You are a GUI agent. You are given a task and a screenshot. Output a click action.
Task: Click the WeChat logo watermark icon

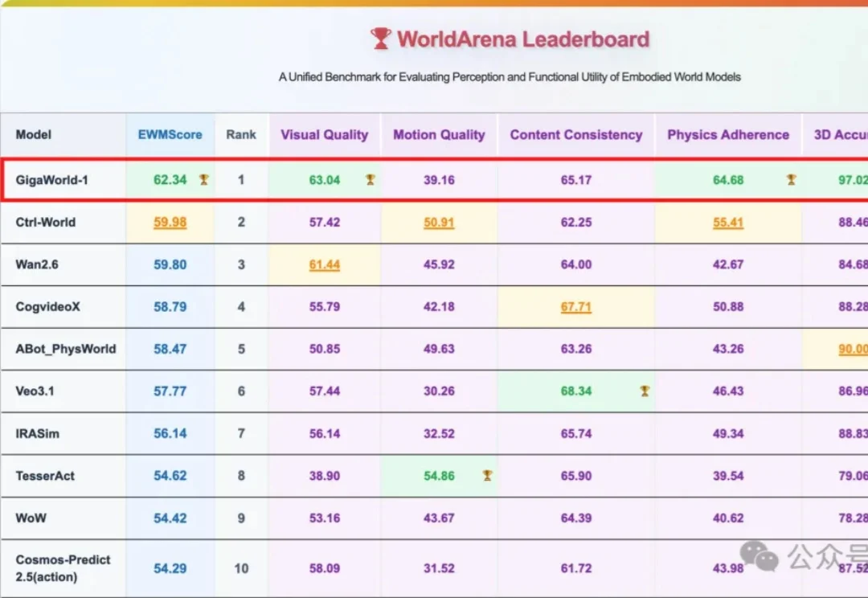[x=759, y=555]
